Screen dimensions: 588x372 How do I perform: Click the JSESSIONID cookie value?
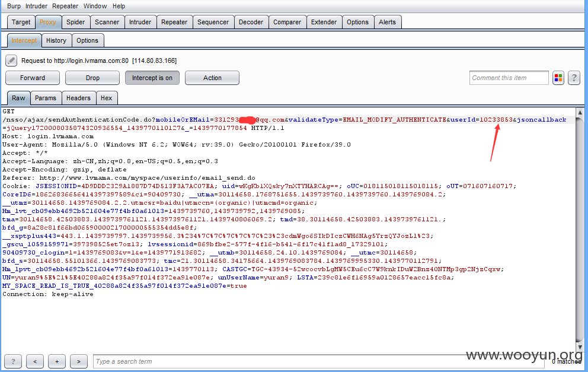coord(148,186)
